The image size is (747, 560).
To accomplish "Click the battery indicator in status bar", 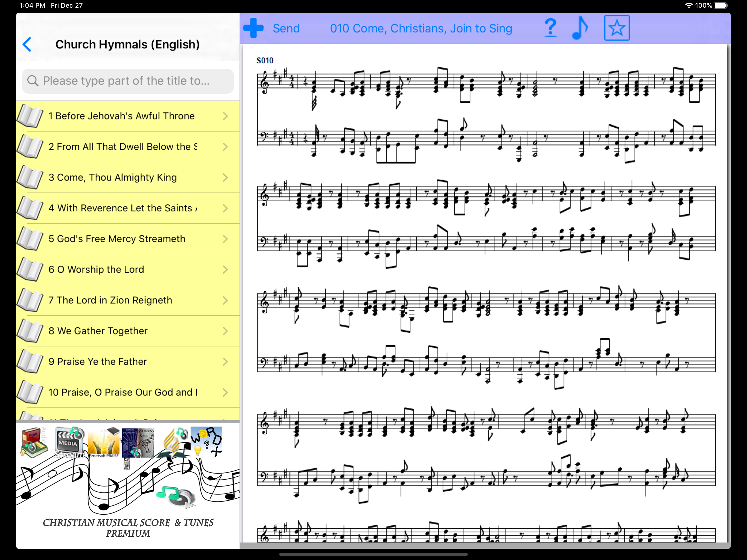I will coord(721,5).
